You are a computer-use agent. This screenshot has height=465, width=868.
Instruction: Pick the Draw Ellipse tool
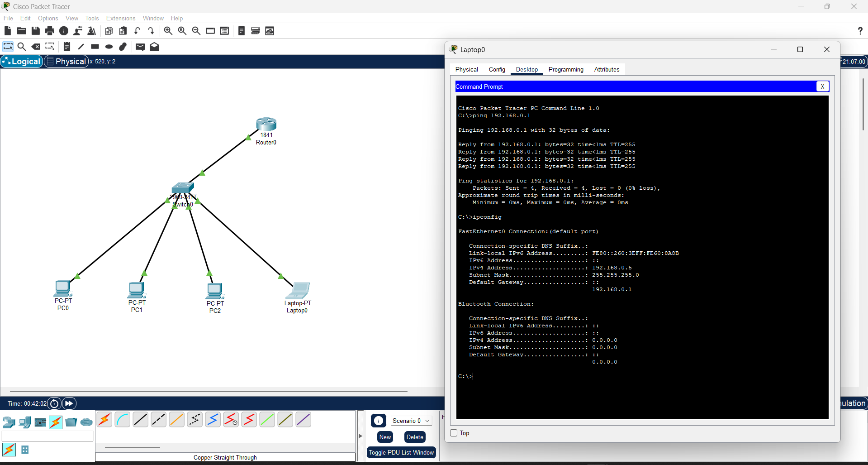click(x=109, y=47)
